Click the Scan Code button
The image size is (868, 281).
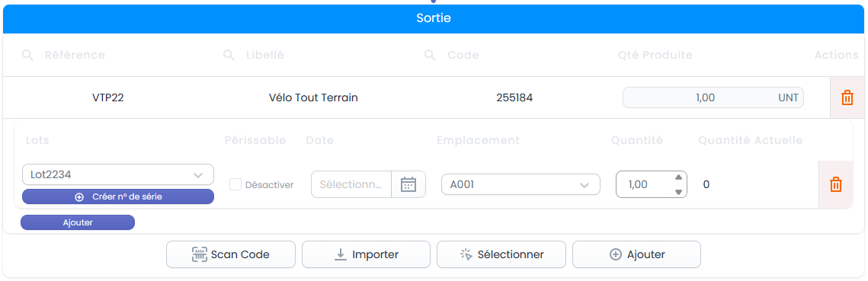coord(230,254)
